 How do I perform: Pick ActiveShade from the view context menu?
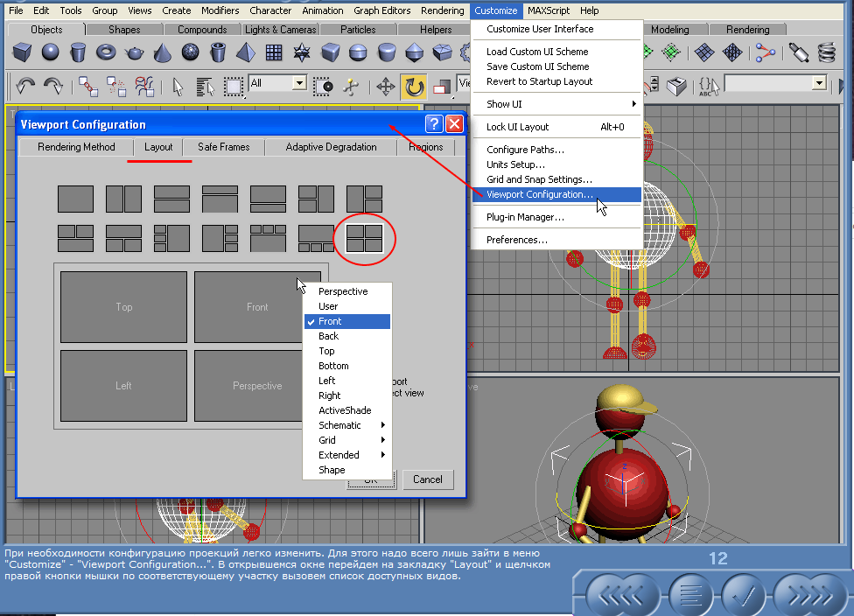[x=346, y=410]
